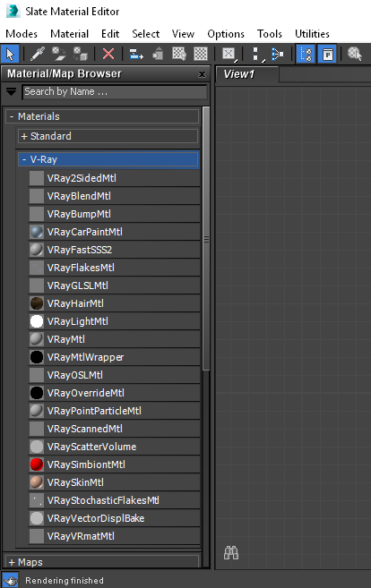Select VRay2SidedMtl in the list
The width and height of the screenshot is (371, 588).
click(x=114, y=178)
